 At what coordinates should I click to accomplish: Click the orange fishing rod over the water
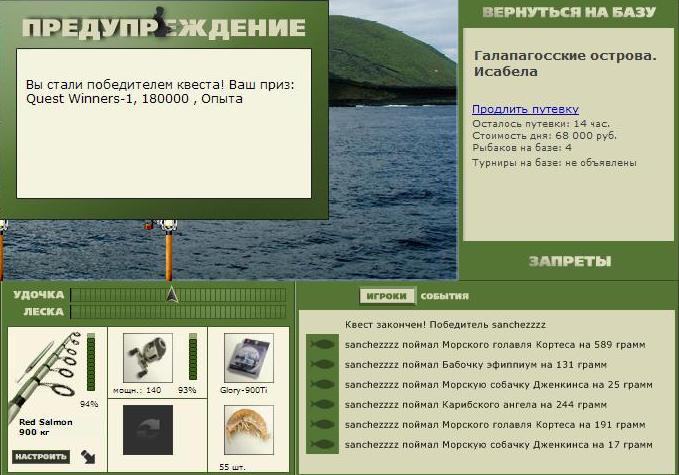(x=168, y=251)
